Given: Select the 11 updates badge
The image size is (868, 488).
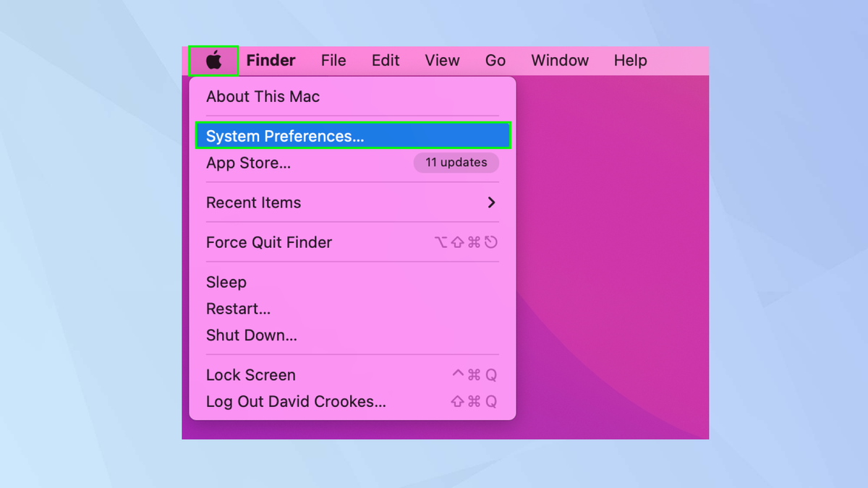Looking at the screenshot, I should [x=456, y=163].
